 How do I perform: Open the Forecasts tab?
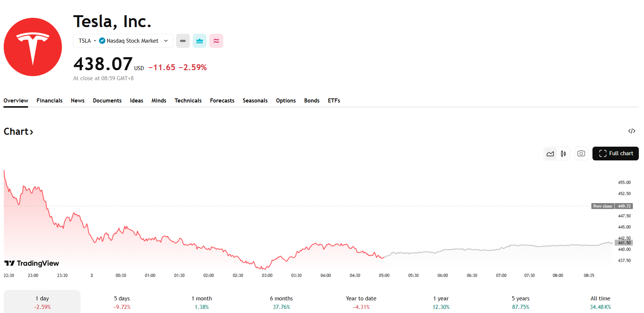(222, 101)
